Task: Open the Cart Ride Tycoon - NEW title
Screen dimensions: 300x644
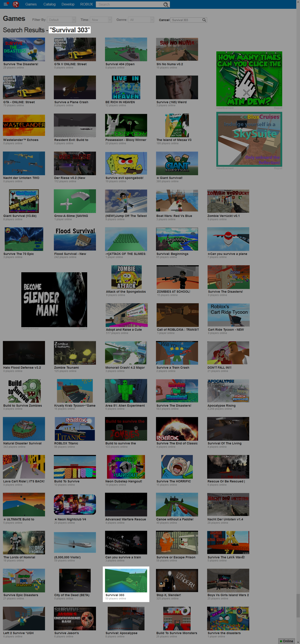Action: pyautogui.click(x=226, y=330)
